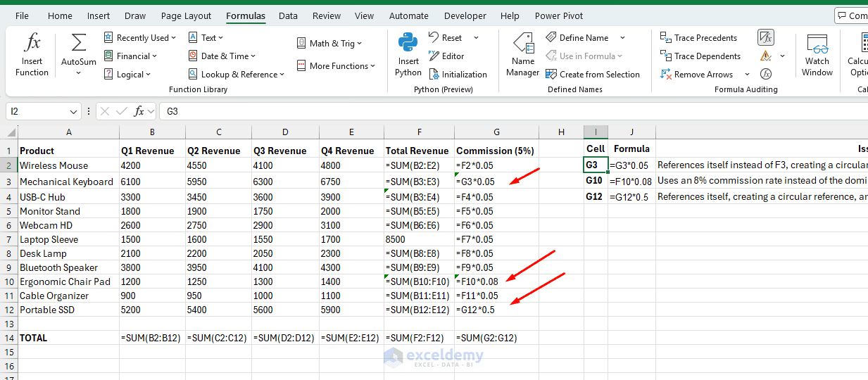Click the Formula header in column J
The width and height of the screenshot is (868, 380).
point(631,148)
